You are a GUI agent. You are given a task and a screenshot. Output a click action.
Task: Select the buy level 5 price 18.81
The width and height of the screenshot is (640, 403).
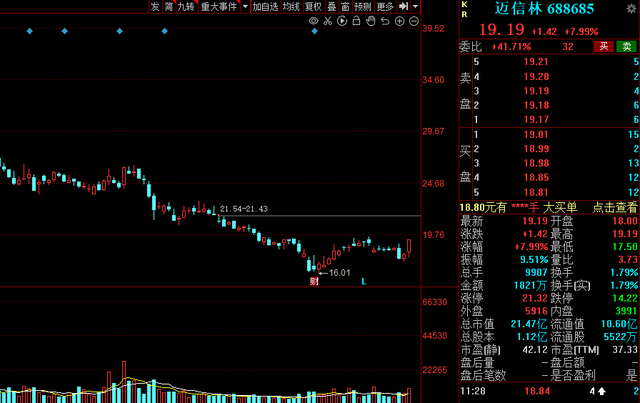click(x=536, y=192)
